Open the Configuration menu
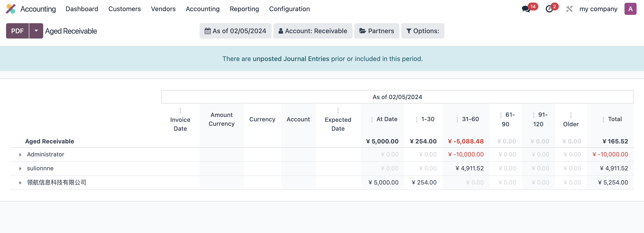Viewport: 644px width, 233px height. [x=289, y=9]
